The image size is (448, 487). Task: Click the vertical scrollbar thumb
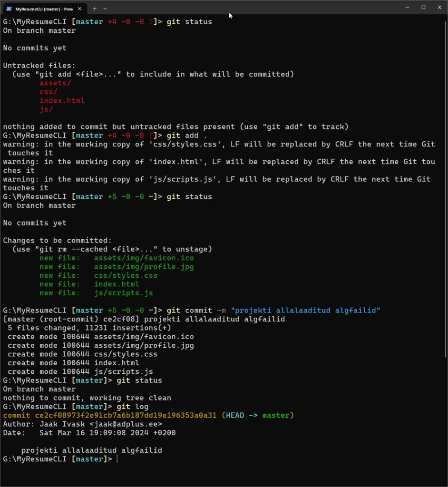446,190
